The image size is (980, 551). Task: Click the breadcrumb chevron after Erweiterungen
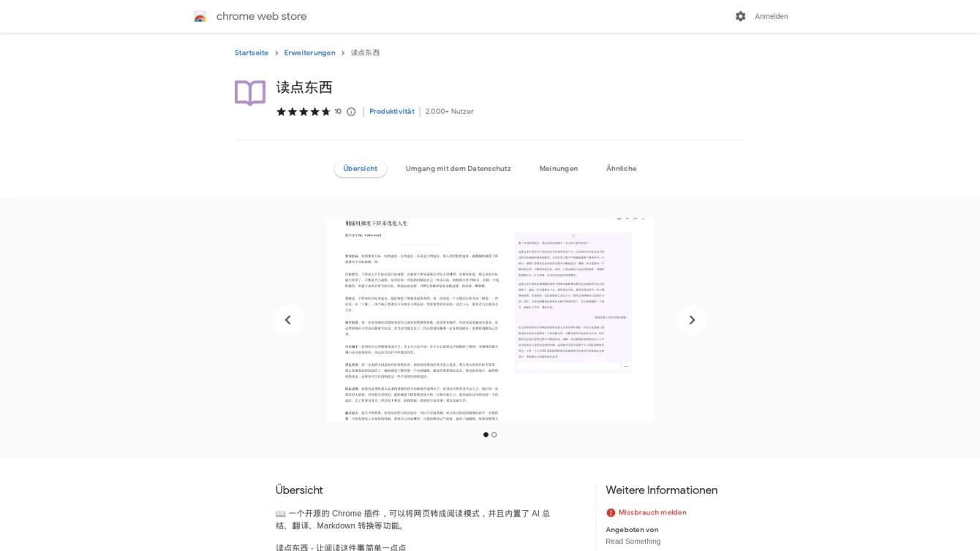[x=343, y=53]
